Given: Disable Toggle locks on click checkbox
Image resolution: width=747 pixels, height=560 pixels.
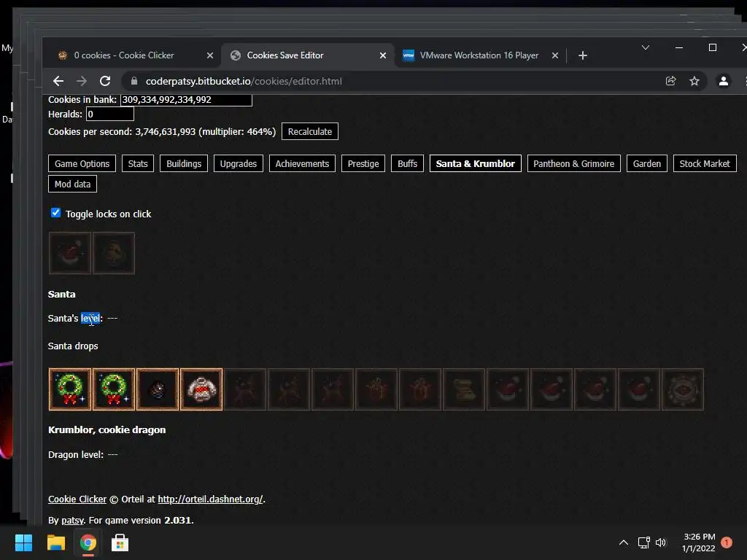Looking at the screenshot, I should tap(55, 213).
